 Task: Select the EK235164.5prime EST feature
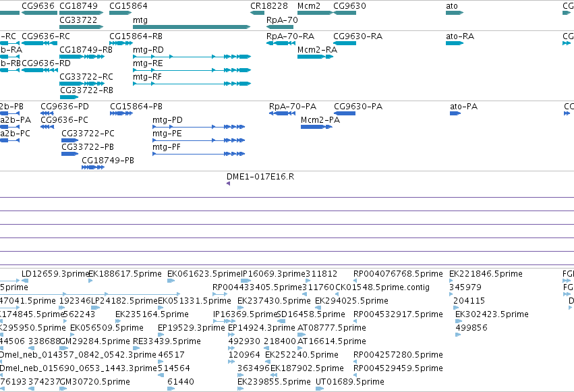point(118,321)
